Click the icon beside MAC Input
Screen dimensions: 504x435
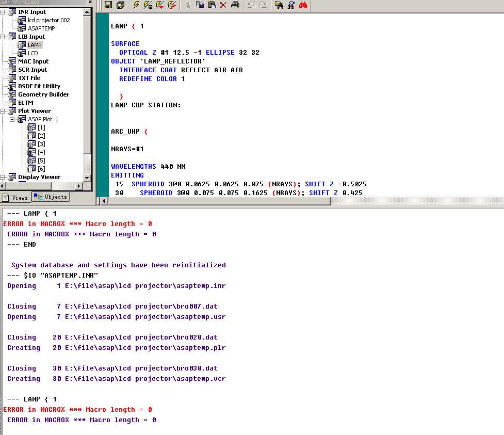tap(12, 61)
